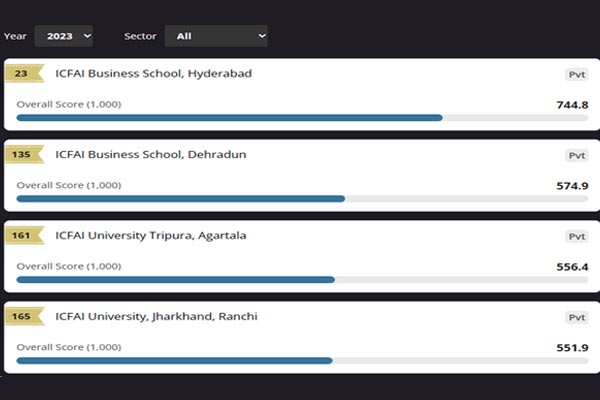Screen dimensions: 600x400
Task: Open ICFAI Business School, Hyderabad entry
Action: [x=153, y=73]
